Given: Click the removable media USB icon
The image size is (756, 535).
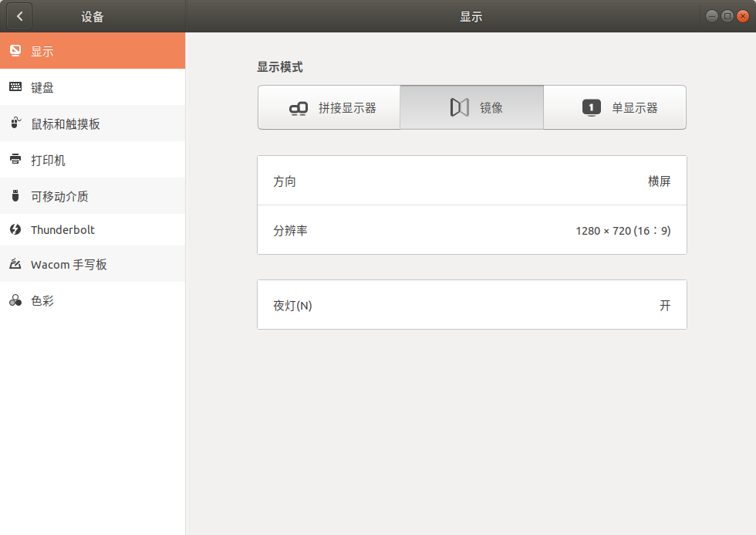Looking at the screenshot, I should (15, 195).
